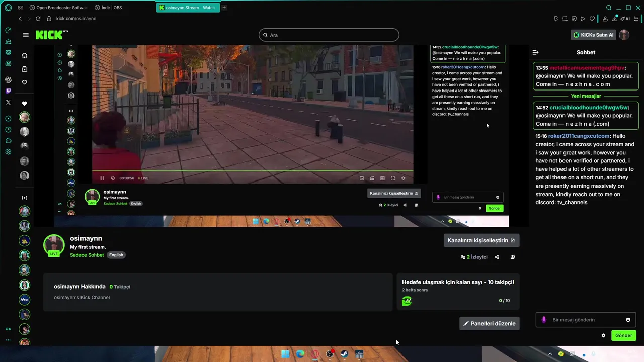Open the Sadece Sohbet category link
The height and width of the screenshot is (362, 644).
pos(87,255)
